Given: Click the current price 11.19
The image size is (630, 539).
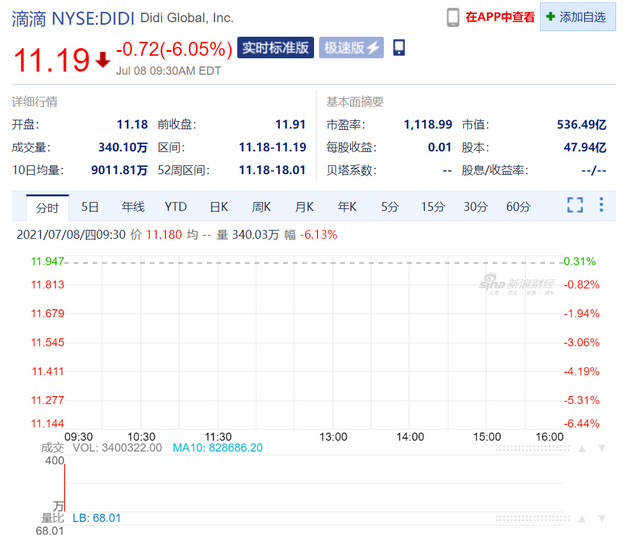Looking at the screenshot, I should pyautogui.click(x=51, y=60).
